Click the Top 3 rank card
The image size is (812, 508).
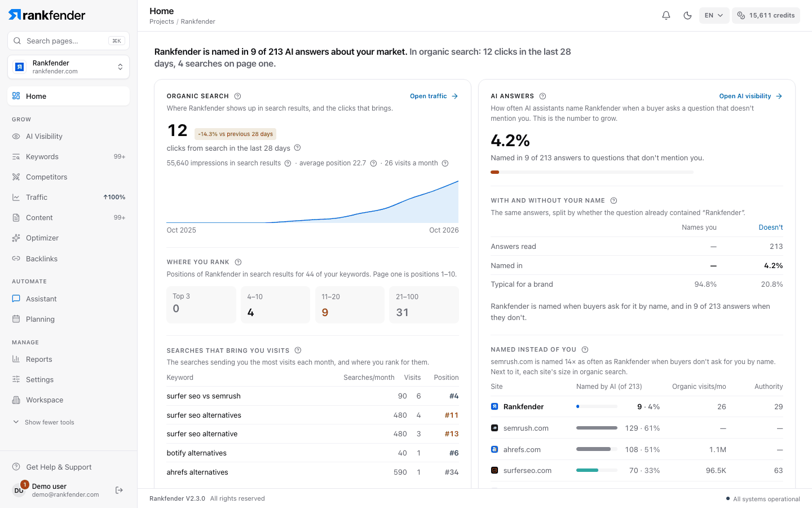(201, 305)
